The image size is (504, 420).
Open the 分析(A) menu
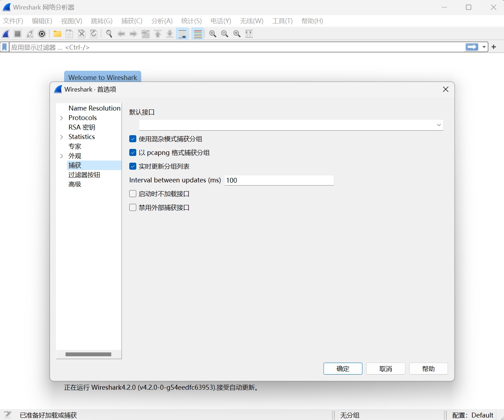click(162, 21)
